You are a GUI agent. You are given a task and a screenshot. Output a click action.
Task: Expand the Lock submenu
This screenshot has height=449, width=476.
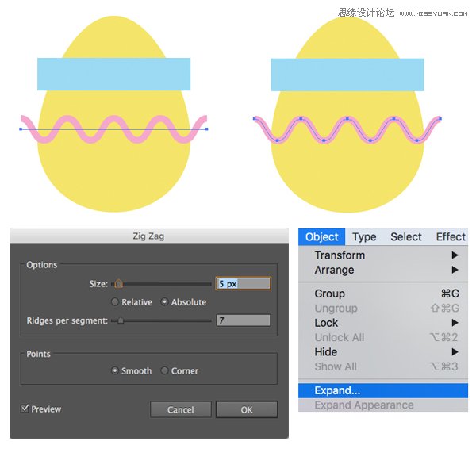coord(326,323)
